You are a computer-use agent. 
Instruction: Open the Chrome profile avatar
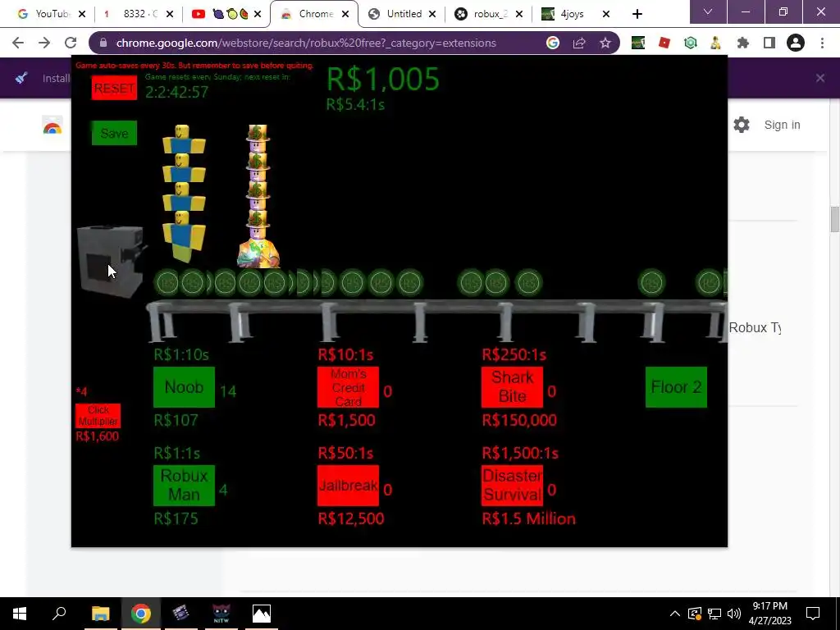(x=796, y=43)
